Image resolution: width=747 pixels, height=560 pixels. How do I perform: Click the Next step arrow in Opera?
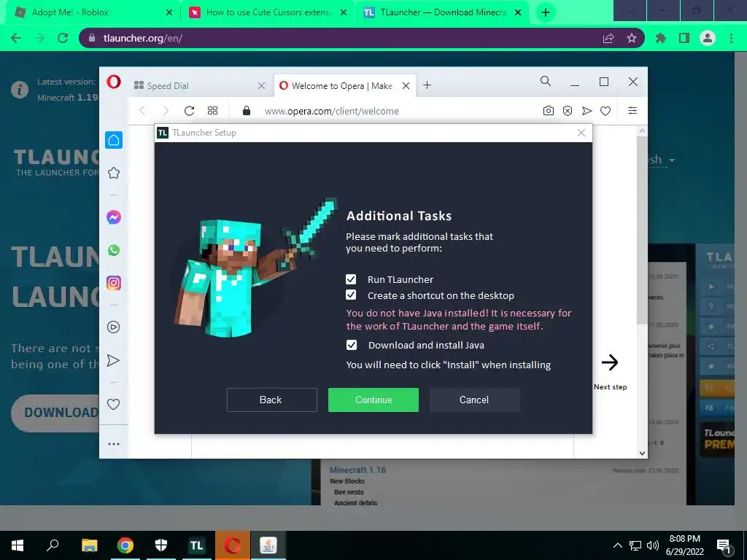pos(610,363)
